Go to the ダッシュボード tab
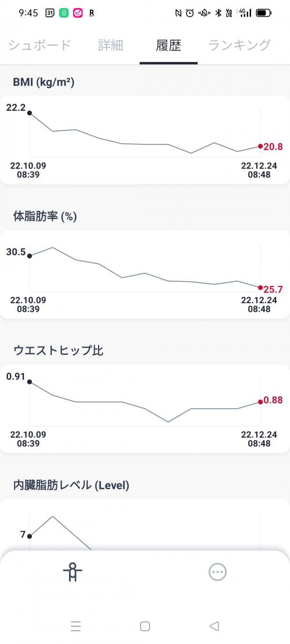This screenshot has width=290, height=644. [x=39, y=45]
